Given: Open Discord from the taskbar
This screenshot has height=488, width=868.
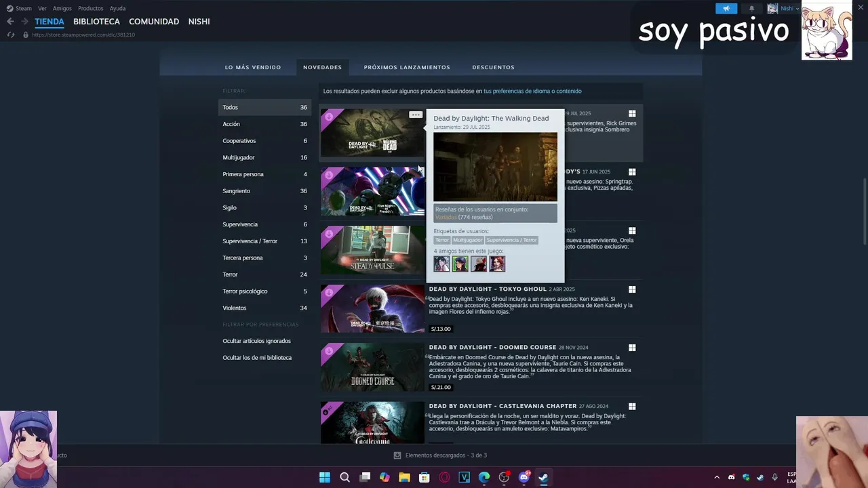Looking at the screenshot, I should click(x=524, y=477).
